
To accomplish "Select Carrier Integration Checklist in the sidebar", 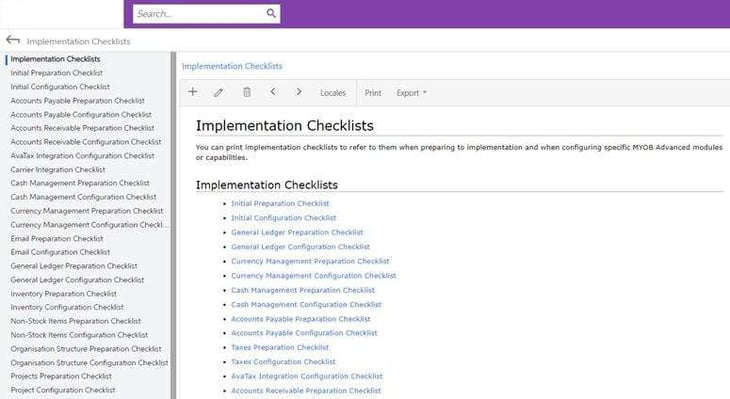I will pyautogui.click(x=58, y=169).
